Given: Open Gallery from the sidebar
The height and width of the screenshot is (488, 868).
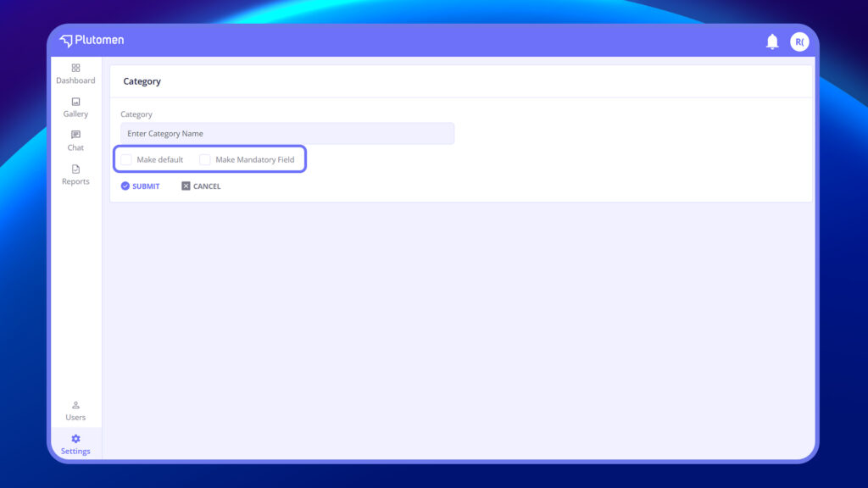Looking at the screenshot, I should pyautogui.click(x=75, y=108).
